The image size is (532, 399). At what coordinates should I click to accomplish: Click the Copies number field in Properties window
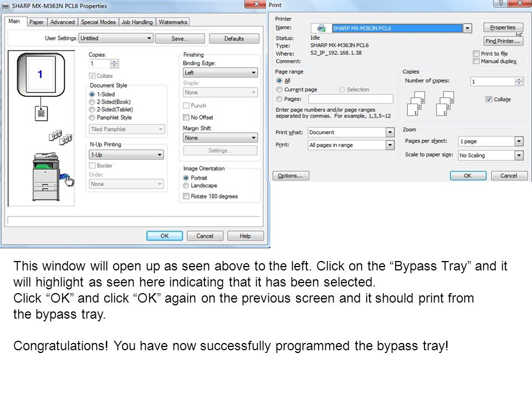point(100,63)
